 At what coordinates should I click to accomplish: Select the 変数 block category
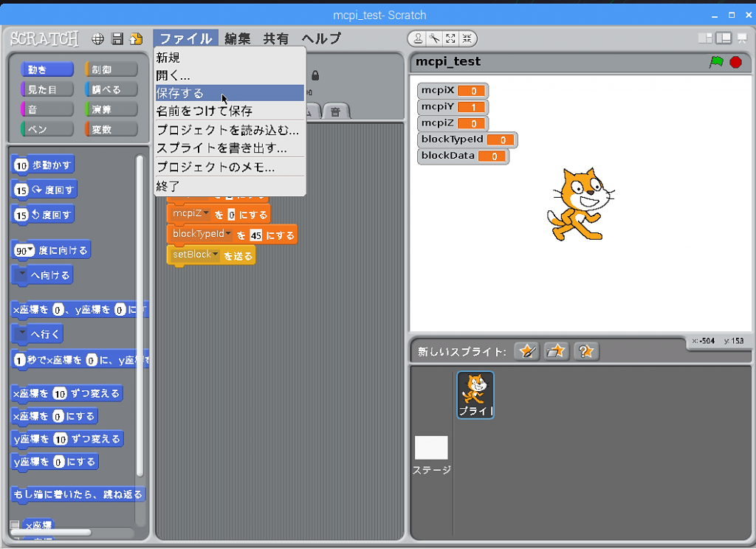pos(111,129)
